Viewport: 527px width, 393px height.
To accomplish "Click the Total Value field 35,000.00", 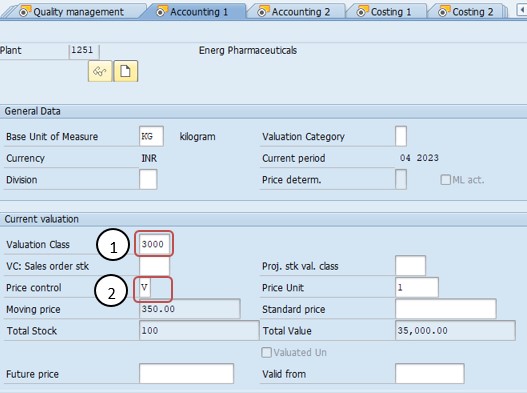I will pos(455,330).
